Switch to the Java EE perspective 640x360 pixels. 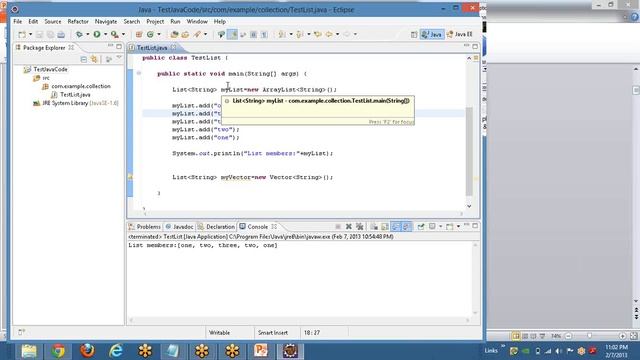click(x=460, y=35)
